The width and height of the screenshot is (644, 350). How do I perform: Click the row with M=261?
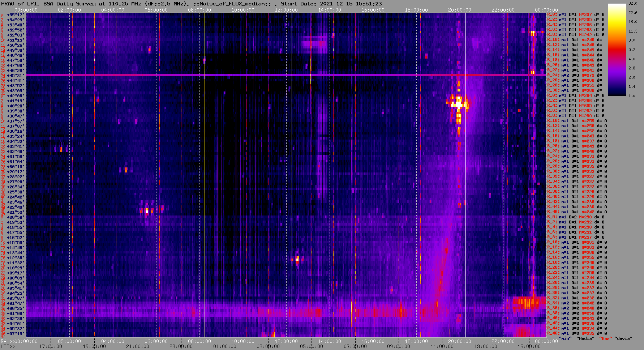tap(577, 242)
